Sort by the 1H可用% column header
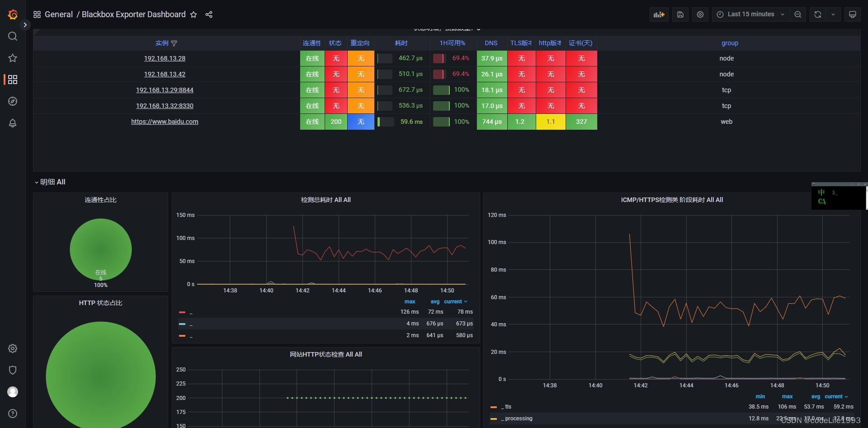This screenshot has height=428, width=868. pyautogui.click(x=452, y=43)
